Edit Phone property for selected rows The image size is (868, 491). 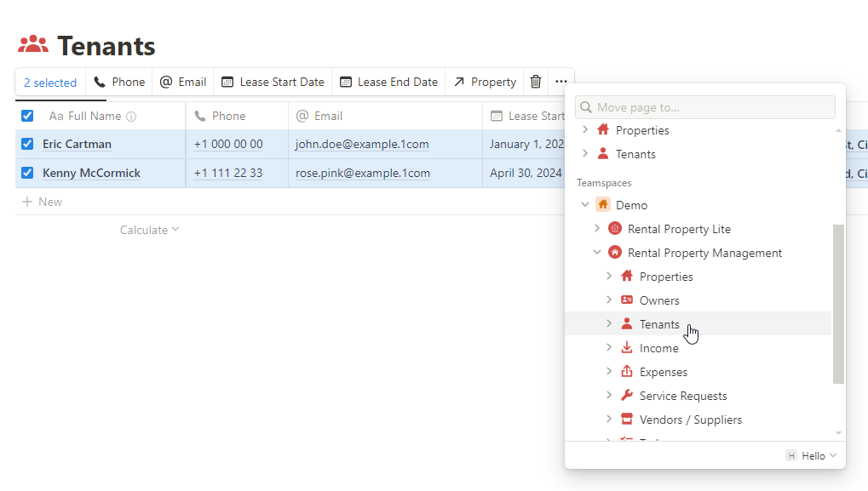pyautogui.click(x=119, y=82)
